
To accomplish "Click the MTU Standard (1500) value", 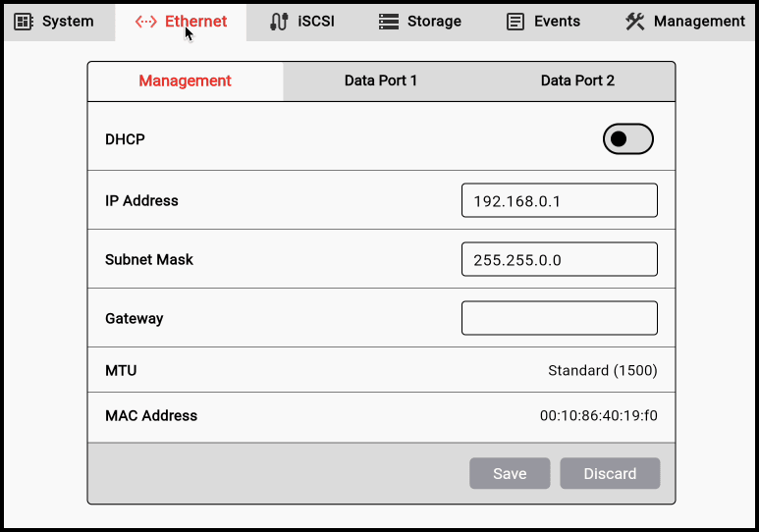I will coord(602,371).
